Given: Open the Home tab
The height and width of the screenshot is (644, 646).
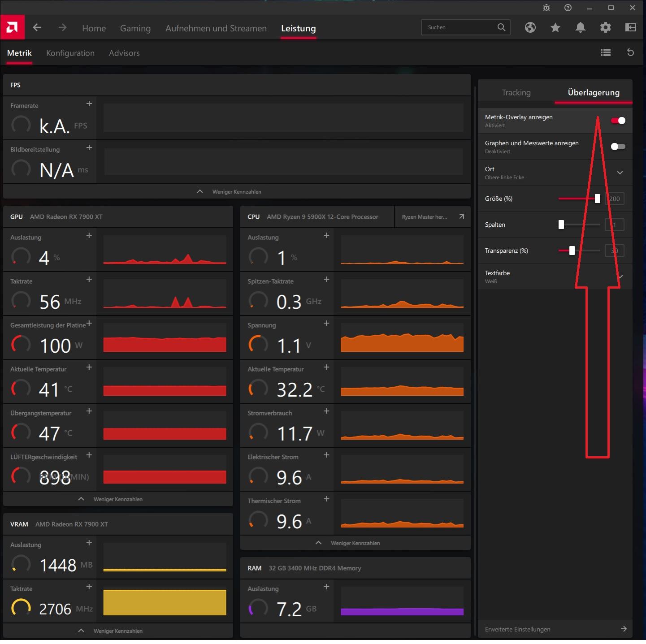Looking at the screenshot, I should pos(94,28).
